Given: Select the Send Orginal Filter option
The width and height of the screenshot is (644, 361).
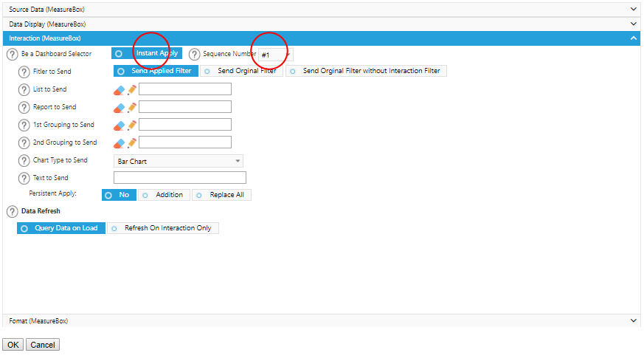Looking at the screenshot, I should click(241, 71).
